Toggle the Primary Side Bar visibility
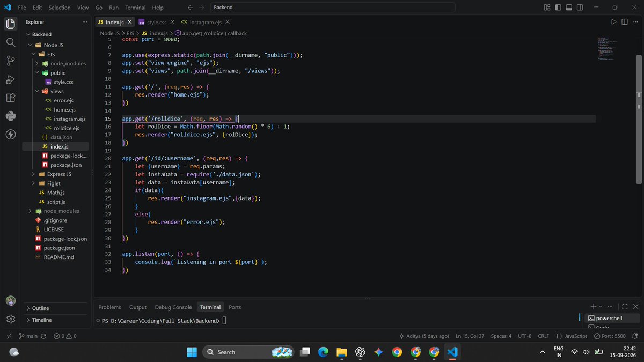Image resolution: width=644 pixels, height=362 pixels. tap(558, 8)
